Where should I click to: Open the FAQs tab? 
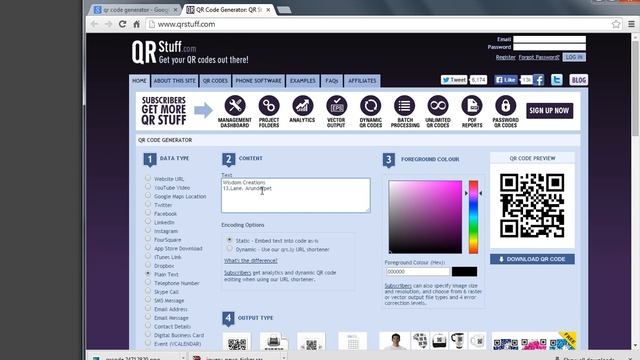[331, 81]
